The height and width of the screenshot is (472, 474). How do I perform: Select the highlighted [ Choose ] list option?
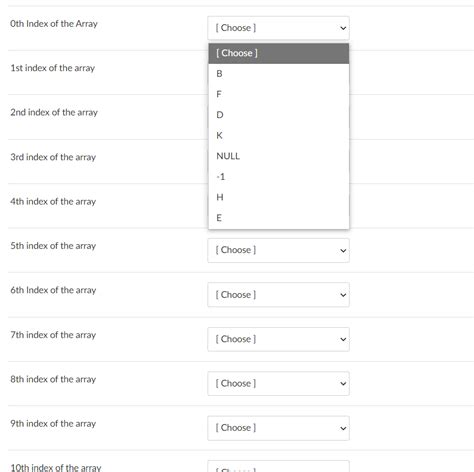[x=279, y=53]
